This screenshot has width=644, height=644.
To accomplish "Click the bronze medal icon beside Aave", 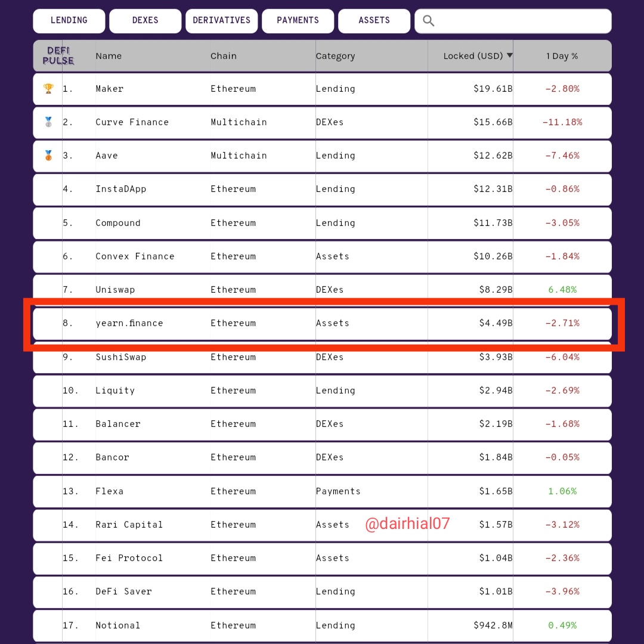I will click(x=48, y=155).
